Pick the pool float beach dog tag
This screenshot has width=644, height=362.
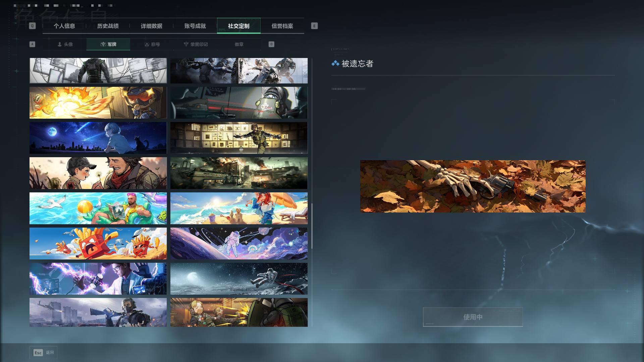click(98, 208)
